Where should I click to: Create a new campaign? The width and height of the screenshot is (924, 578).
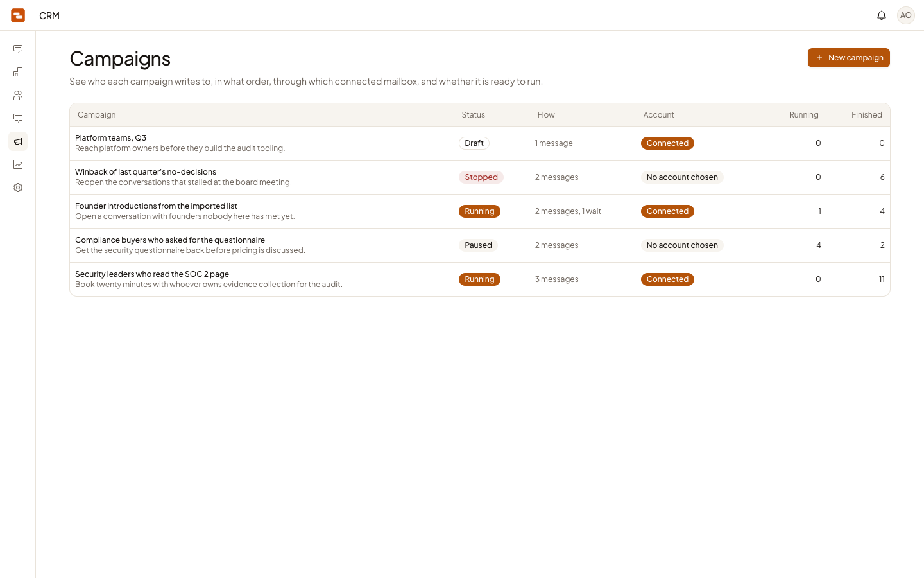point(849,58)
